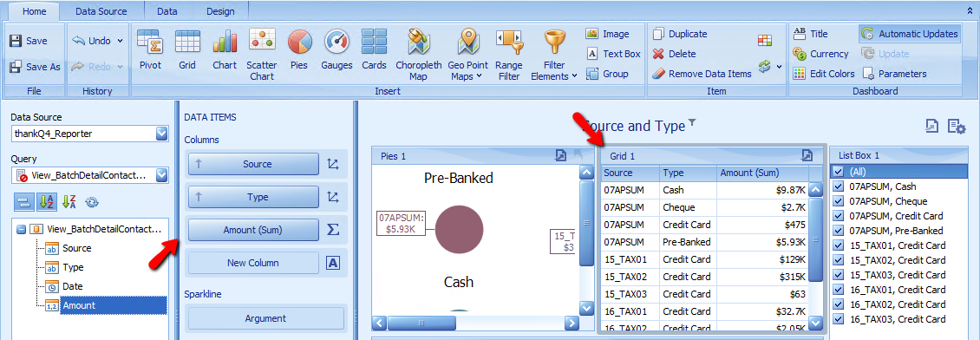
Task: Select the Amount field in tree
Action: [x=79, y=305]
